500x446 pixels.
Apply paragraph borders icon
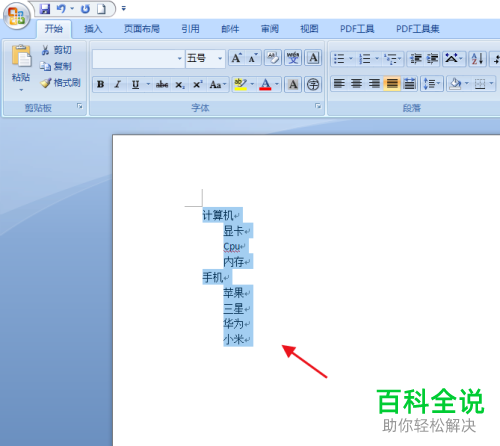coord(480,84)
